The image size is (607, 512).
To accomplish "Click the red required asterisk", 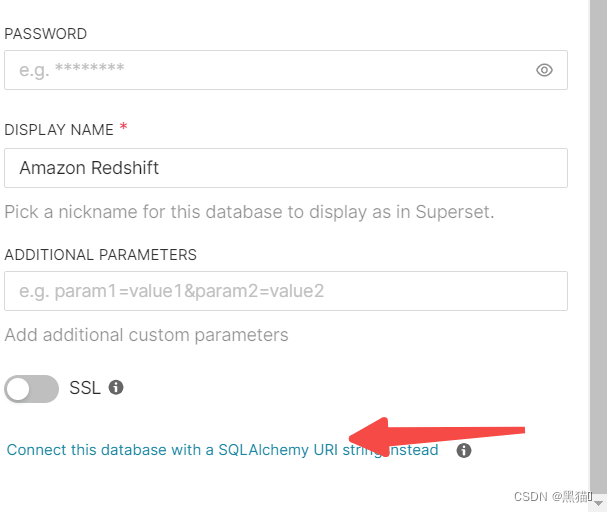I will 123,127.
